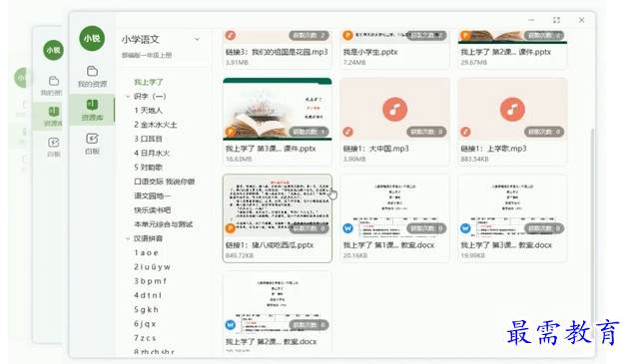Click file name 链接3：我们的祖国是花园.mp3

click(277, 52)
